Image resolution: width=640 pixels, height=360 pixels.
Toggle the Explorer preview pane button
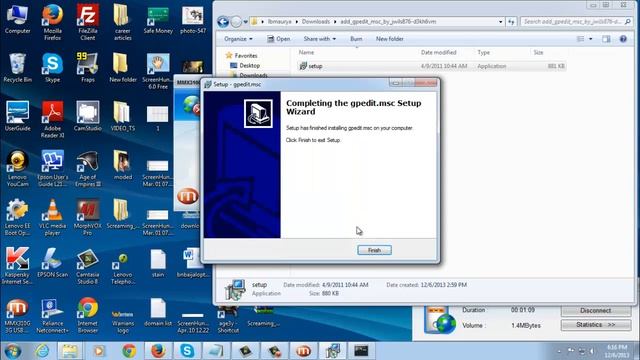pos(606,39)
